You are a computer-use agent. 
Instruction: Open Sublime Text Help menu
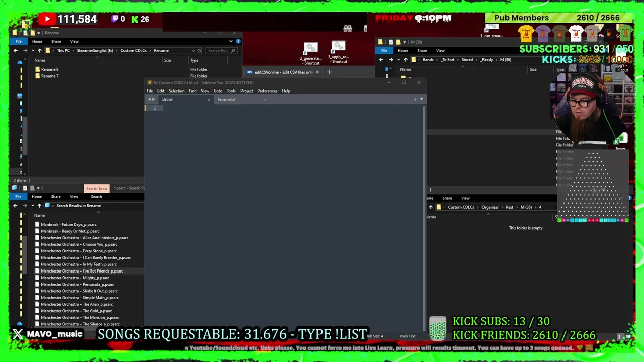286,90
